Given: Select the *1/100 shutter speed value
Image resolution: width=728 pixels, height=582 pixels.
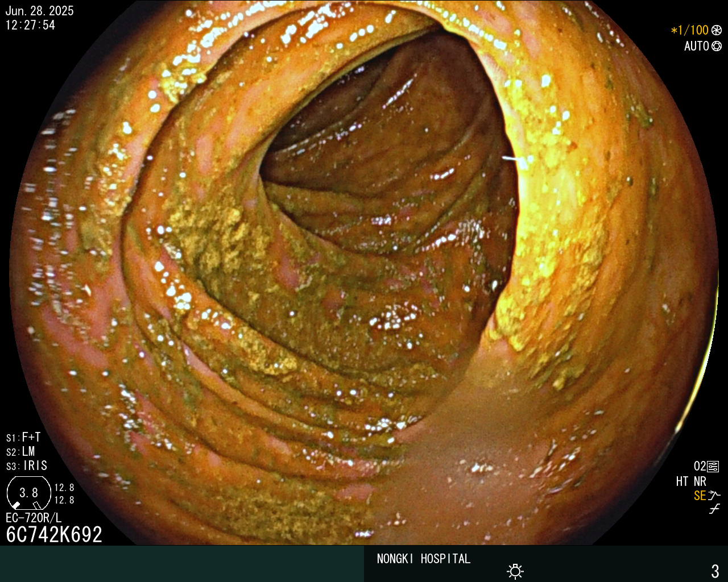Looking at the screenshot, I should click(690, 30).
